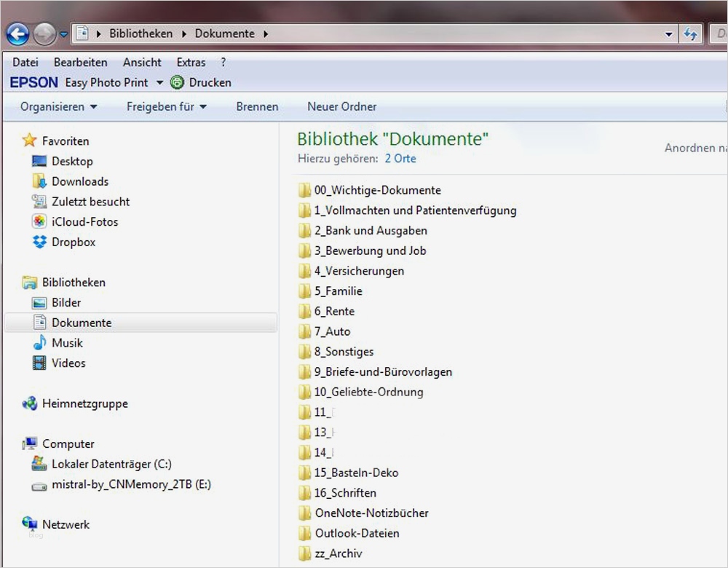
Task: Expand the Easy Photo Print dropdown
Action: (159, 83)
